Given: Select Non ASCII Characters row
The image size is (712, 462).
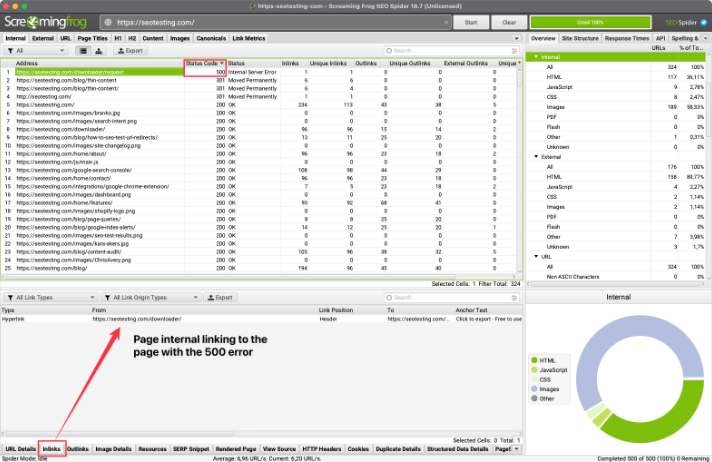Looking at the screenshot, I should (616, 277).
